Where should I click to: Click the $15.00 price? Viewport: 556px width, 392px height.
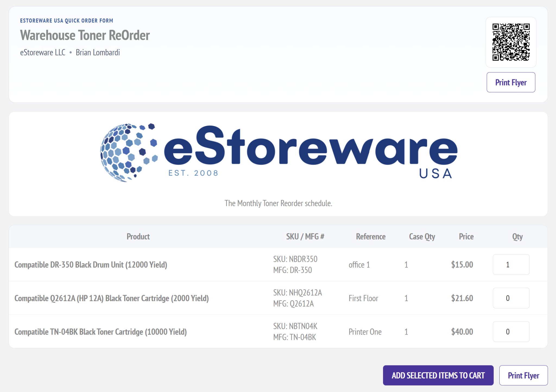click(x=462, y=264)
